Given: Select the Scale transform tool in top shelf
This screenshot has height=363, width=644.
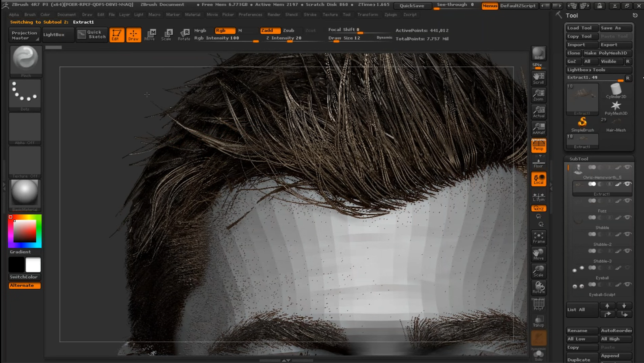Looking at the screenshot, I should pyautogui.click(x=166, y=35).
